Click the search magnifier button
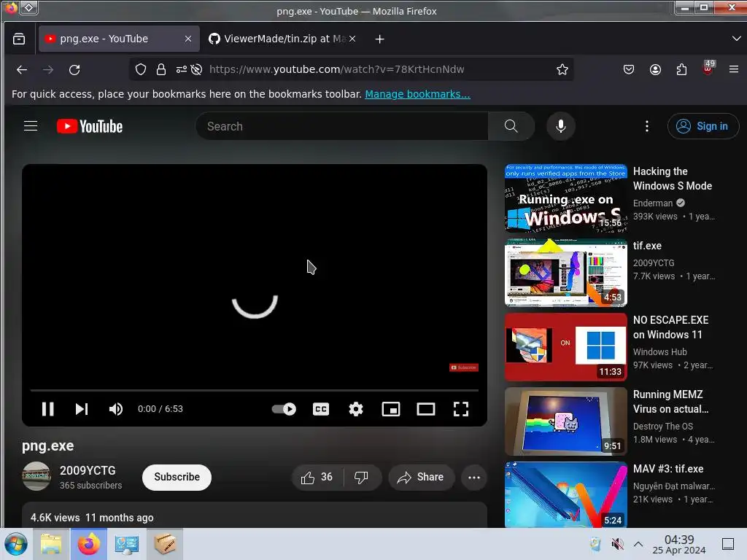 click(x=511, y=126)
